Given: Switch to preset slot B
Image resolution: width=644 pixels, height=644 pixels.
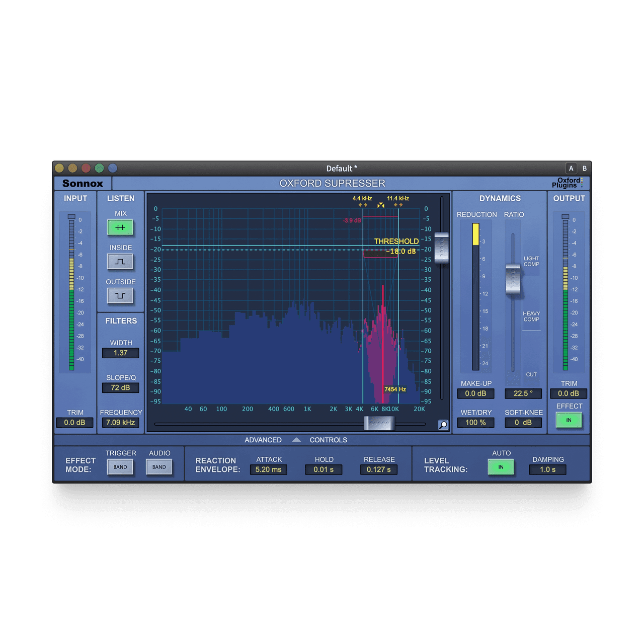Looking at the screenshot, I should (584, 169).
